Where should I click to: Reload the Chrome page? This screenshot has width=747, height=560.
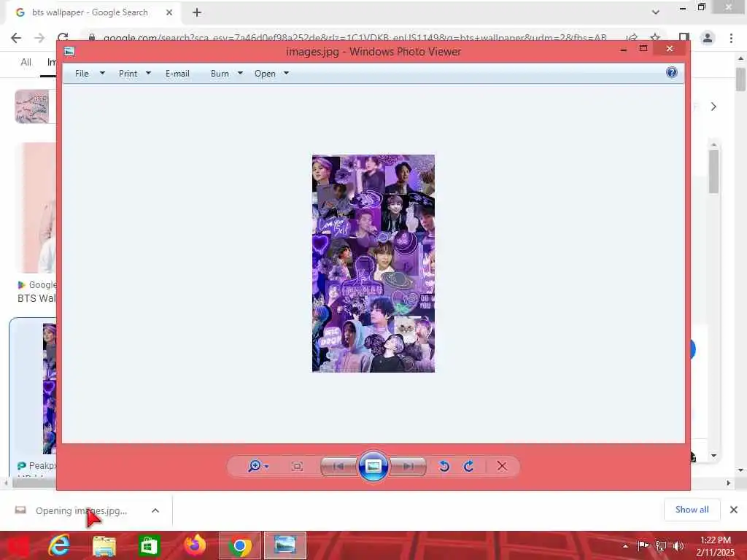click(63, 38)
